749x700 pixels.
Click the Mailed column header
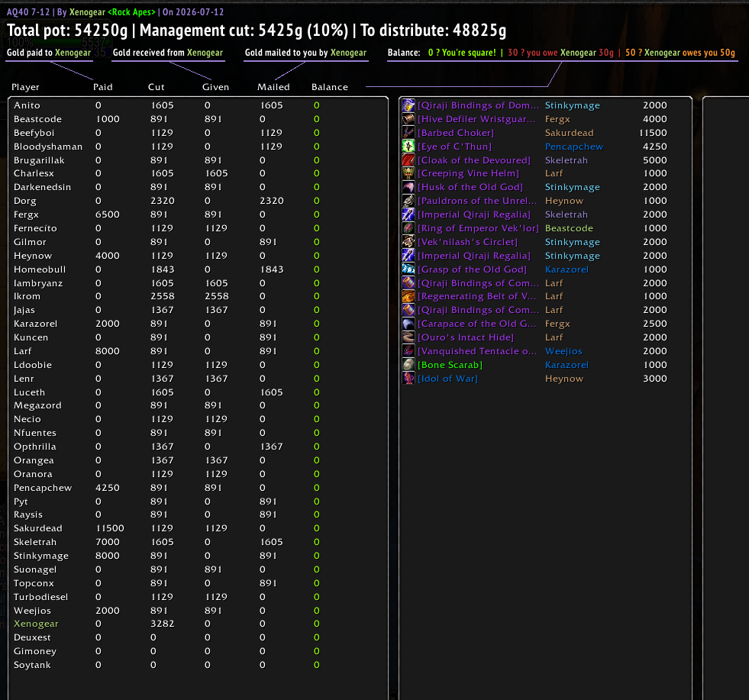pyautogui.click(x=273, y=87)
